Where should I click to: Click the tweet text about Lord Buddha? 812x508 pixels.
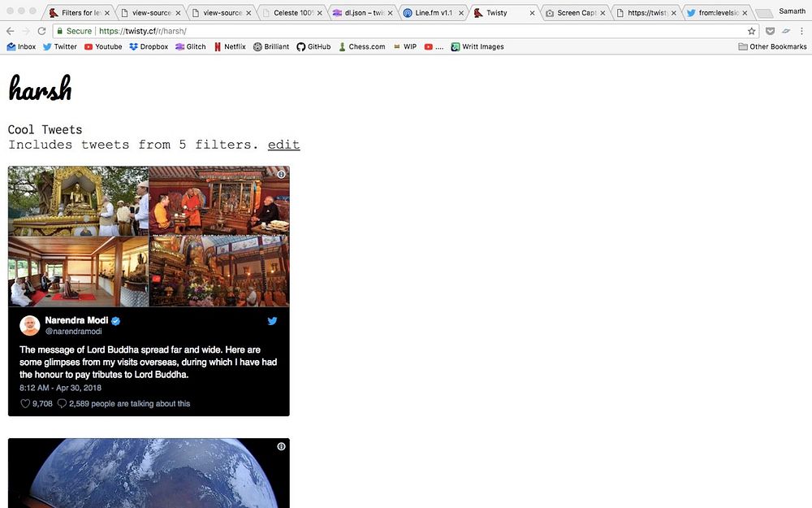click(148, 362)
